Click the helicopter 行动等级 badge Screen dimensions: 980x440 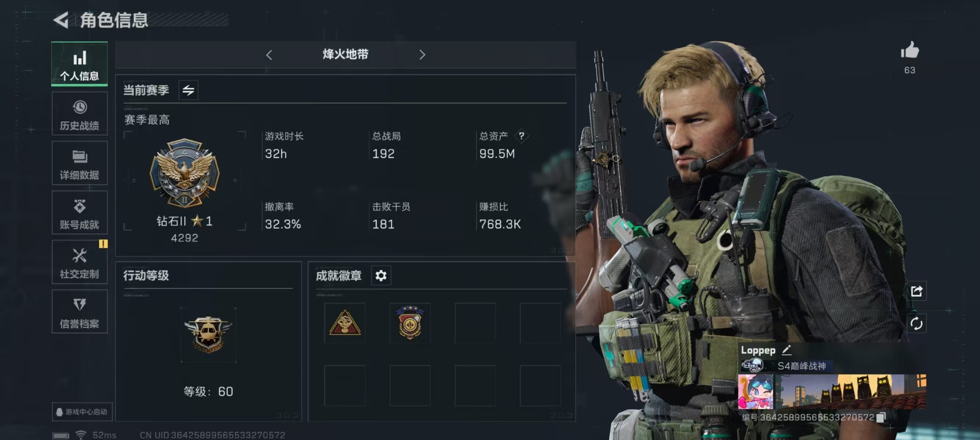208,334
